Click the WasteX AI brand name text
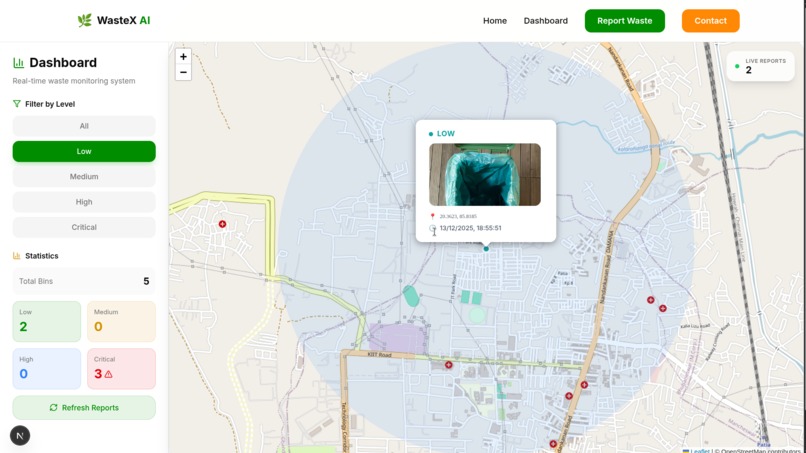 pyautogui.click(x=123, y=20)
